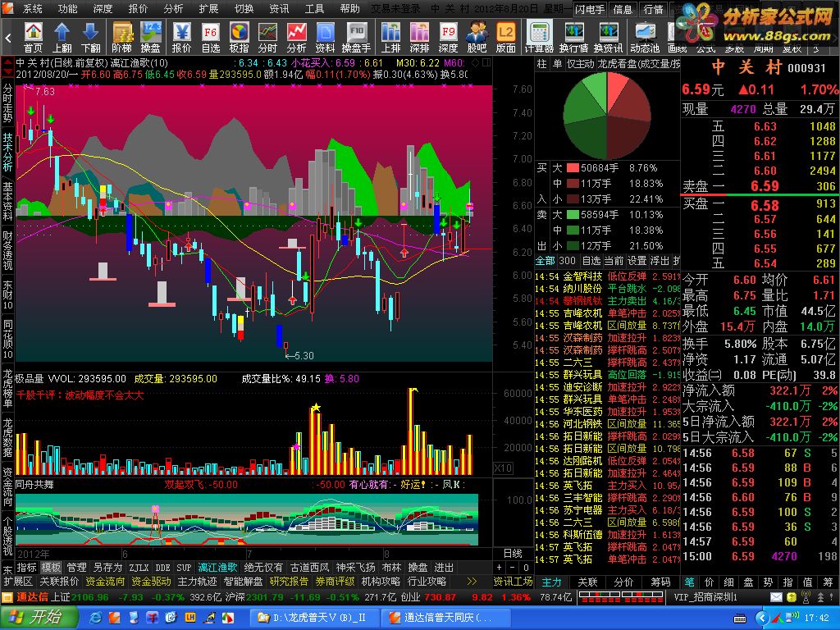Image resolution: width=840 pixels, height=630 pixels.
Task: Switch to the 模板 bottom tab
Action: [x=52, y=567]
